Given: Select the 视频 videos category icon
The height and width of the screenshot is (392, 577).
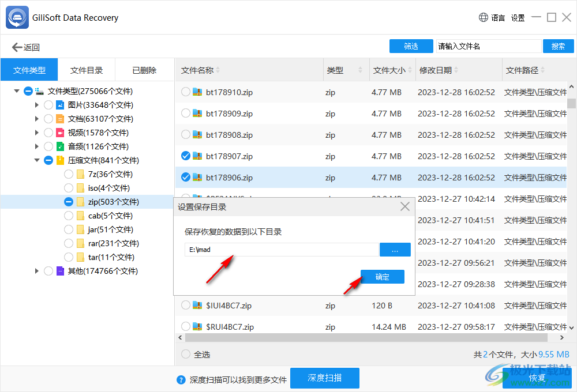Looking at the screenshot, I should pyautogui.click(x=61, y=132).
